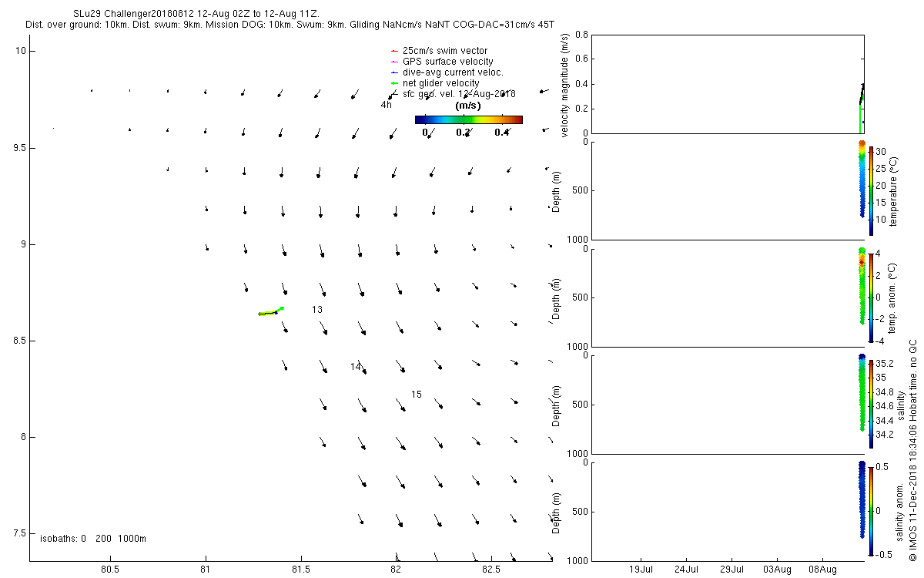Click the '24Jul' date tick label

click(687, 570)
